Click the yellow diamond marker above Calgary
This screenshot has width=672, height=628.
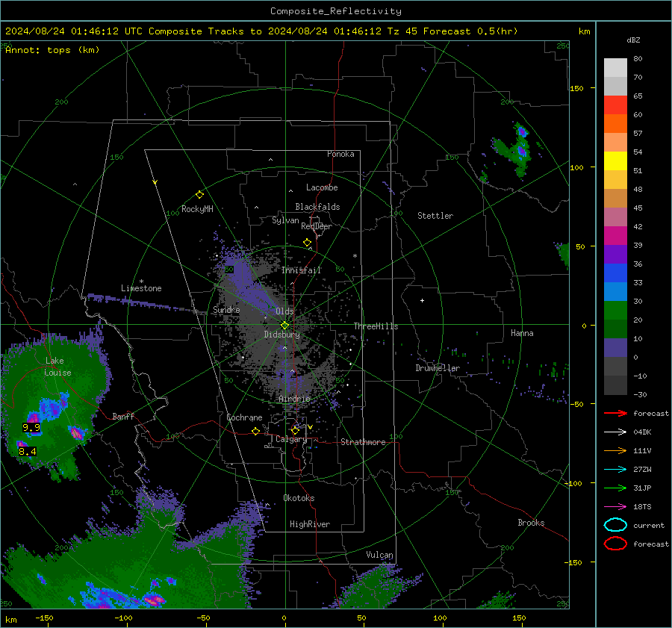[x=295, y=430]
